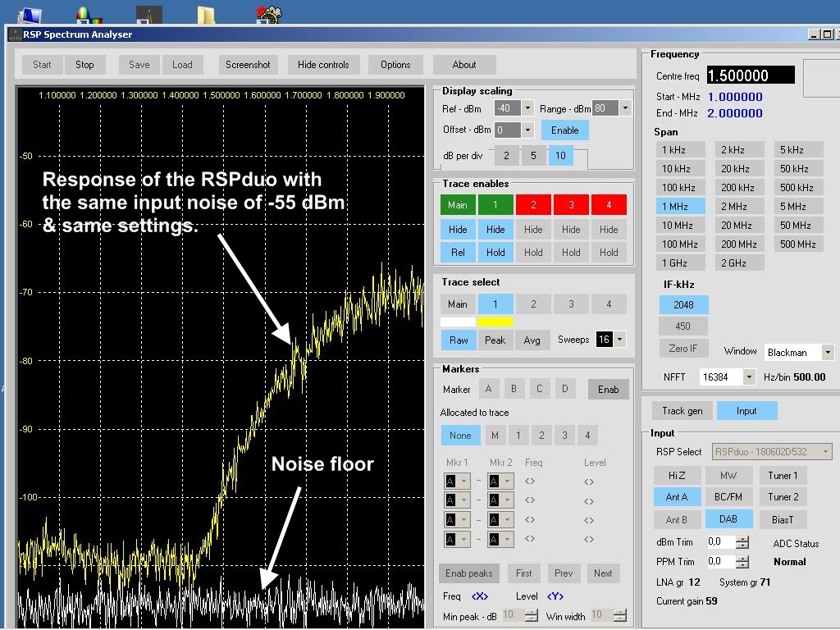Select IF 450 kHz
This screenshot has height=630, width=840.
[x=683, y=326]
